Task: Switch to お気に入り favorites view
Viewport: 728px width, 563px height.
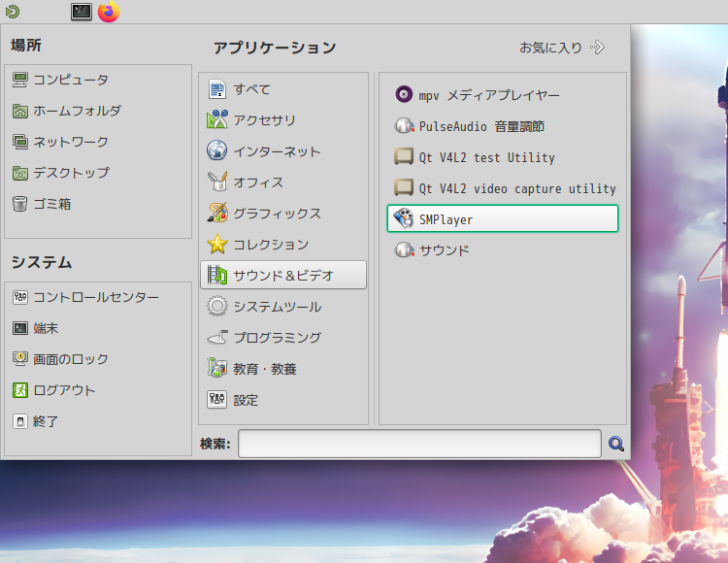Action: coord(562,48)
